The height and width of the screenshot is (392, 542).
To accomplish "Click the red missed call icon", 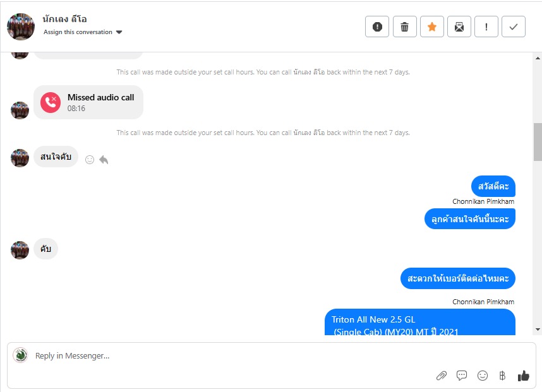I will tap(51, 102).
